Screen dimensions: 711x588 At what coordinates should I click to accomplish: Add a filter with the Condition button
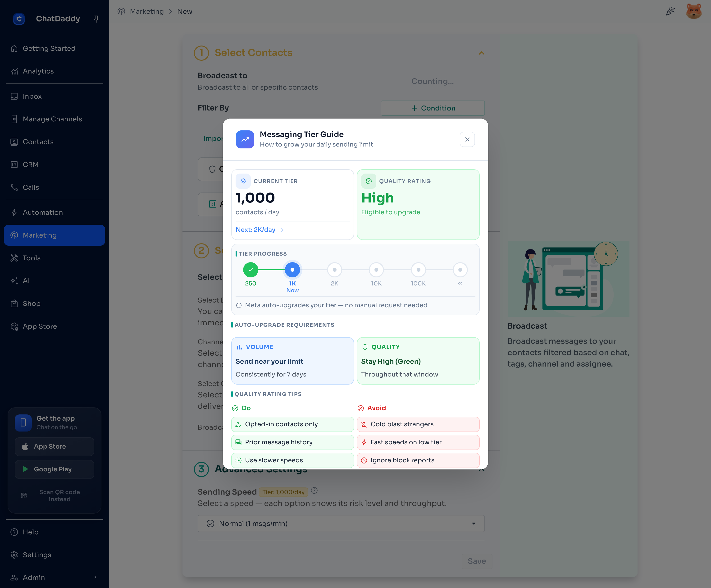(x=432, y=108)
